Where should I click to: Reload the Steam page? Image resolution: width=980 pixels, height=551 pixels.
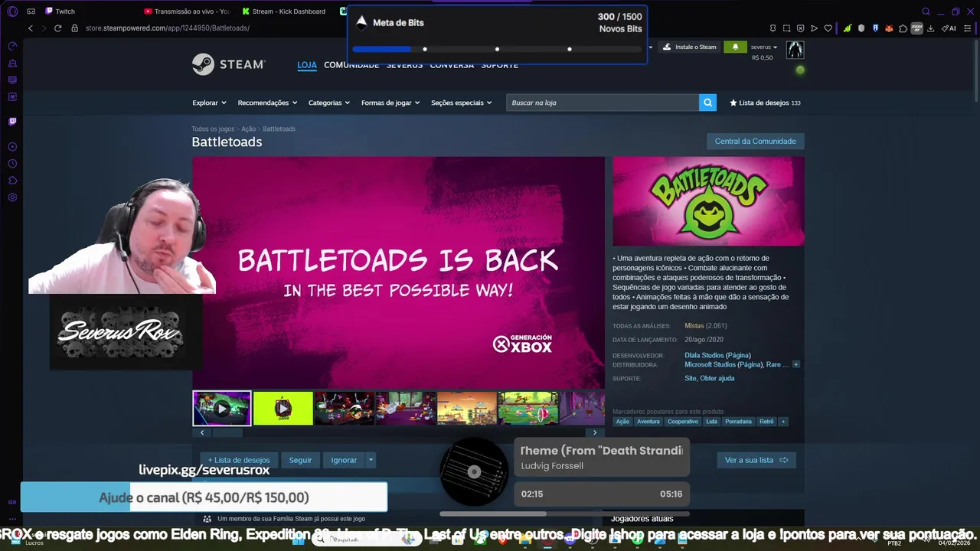pyautogui.click(x=58, y=28)
